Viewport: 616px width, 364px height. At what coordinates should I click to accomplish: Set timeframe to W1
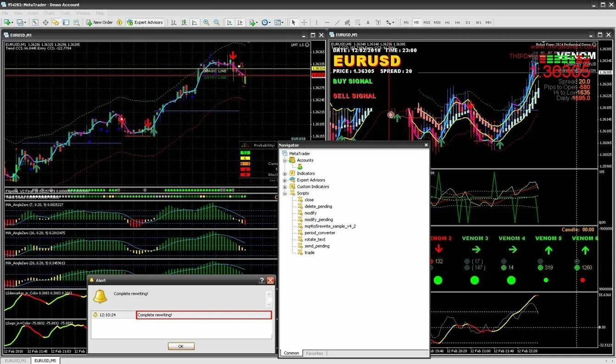tap(478, 22)
